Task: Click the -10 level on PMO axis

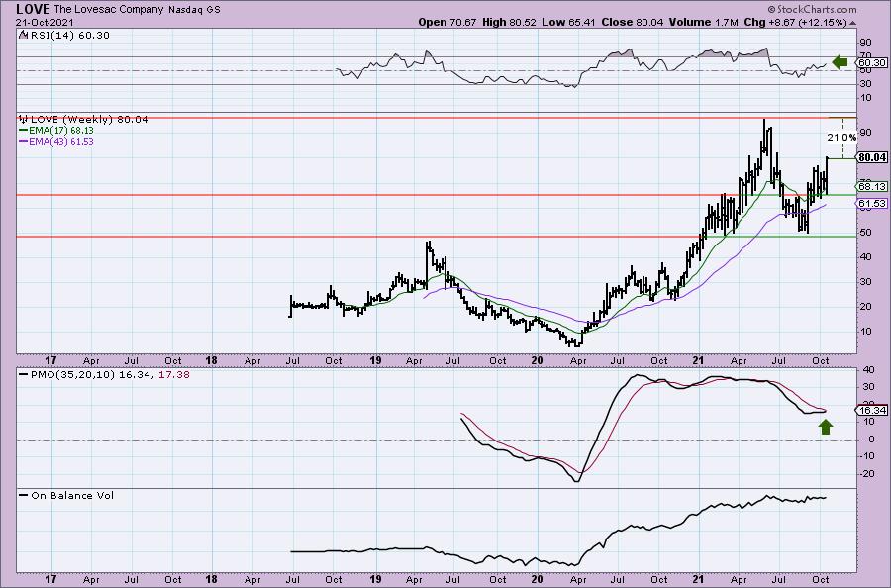Action: pos(866,456)
